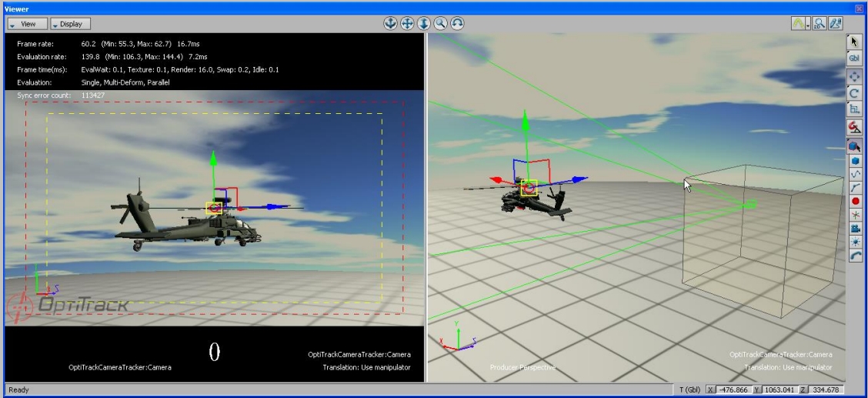Toggle the Gbl reference mode button
868x398 pixels.
(x=854, y=58)
